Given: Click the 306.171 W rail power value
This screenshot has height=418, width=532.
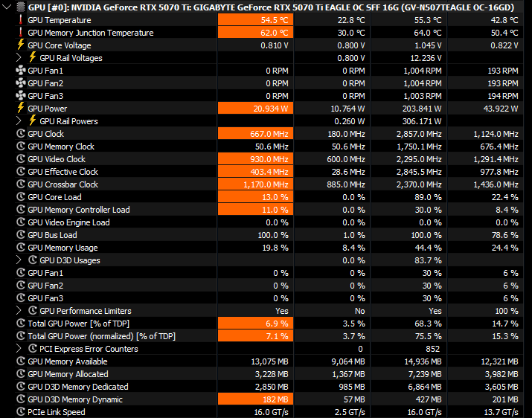Looking at the screenshot, I should (x=421, y=121).
